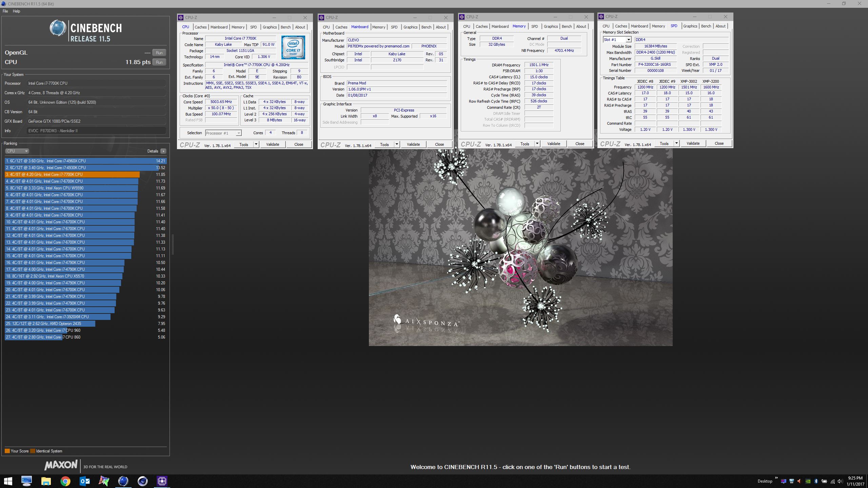Open Tools dropdown arrow in Memory window
Viewport: 868px width, 488px height.
pos(537,144)
